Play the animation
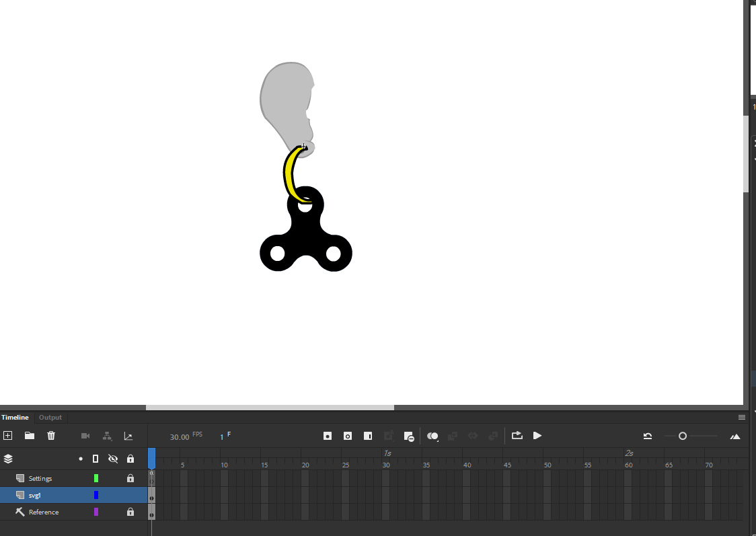Viewport: 756px width, 536px height. 537,436
